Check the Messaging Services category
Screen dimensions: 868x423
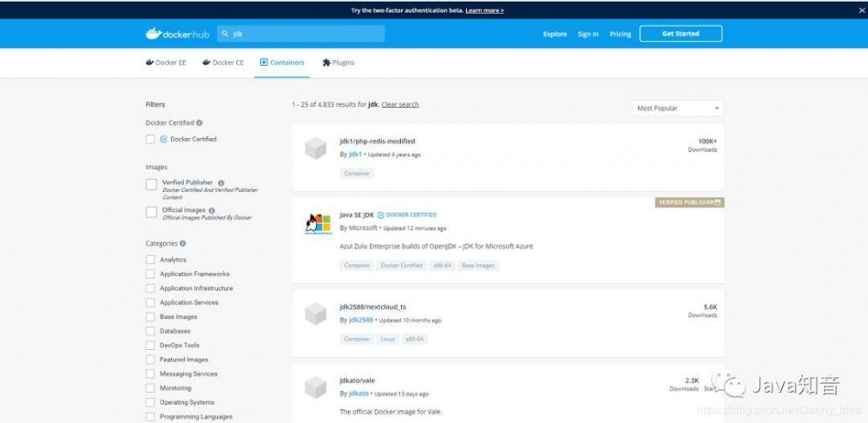pos(150,373)
